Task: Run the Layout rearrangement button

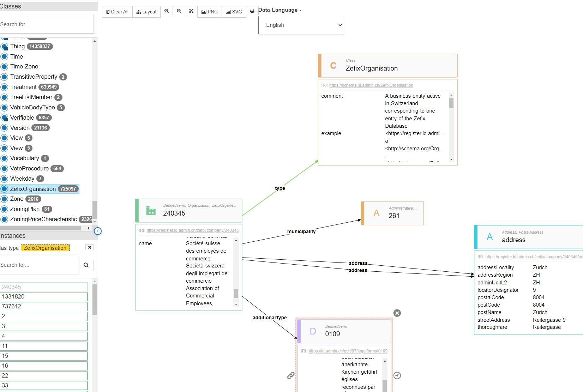Action: click(x=146, y=11)
